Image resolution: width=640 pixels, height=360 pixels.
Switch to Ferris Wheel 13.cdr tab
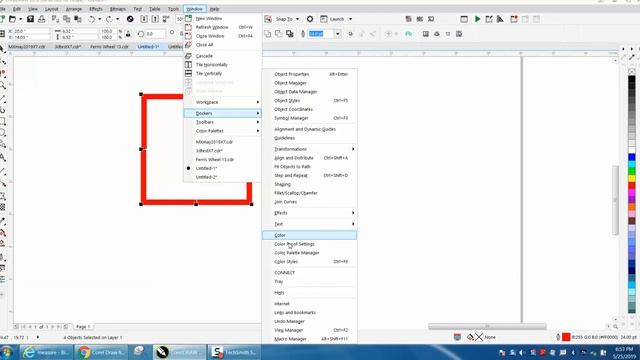point(109,47)
